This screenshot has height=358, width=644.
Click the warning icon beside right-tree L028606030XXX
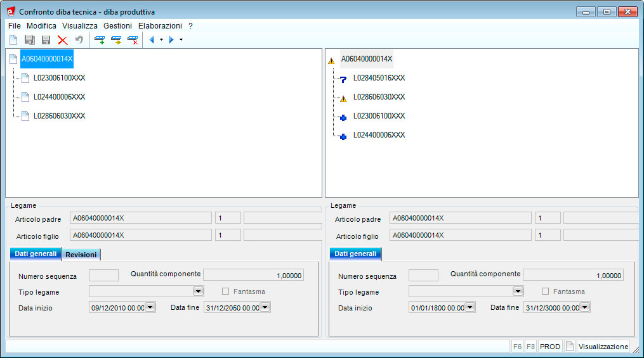[343, 99]
